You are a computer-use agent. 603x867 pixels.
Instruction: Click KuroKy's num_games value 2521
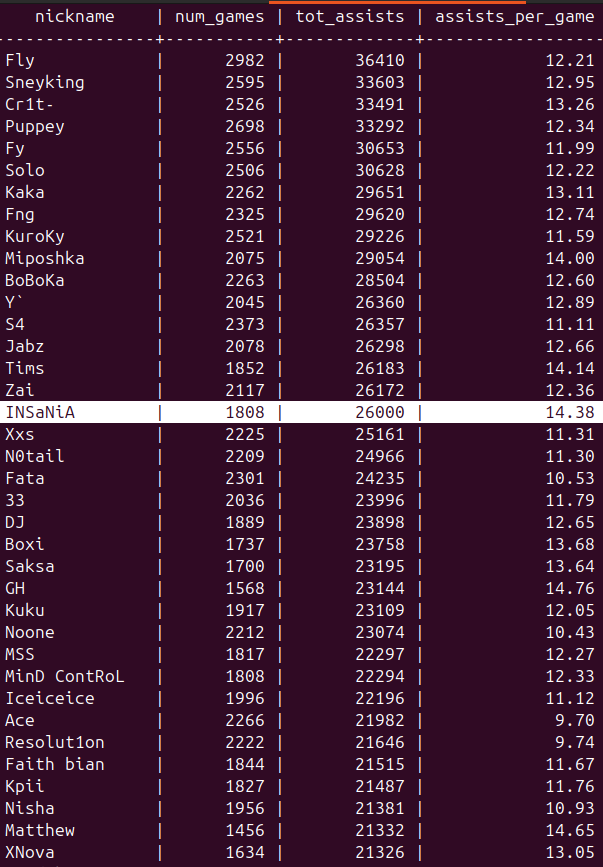(245, 236)
